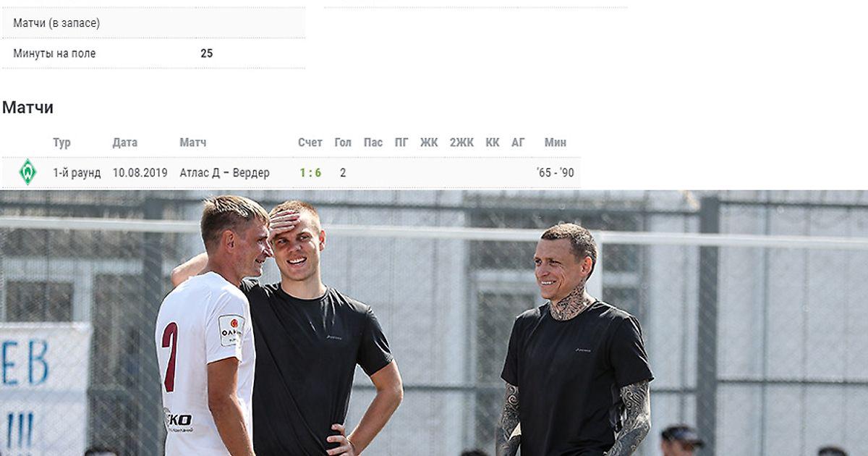Open the Атлас Д – Вердер match link

[224, 173]
